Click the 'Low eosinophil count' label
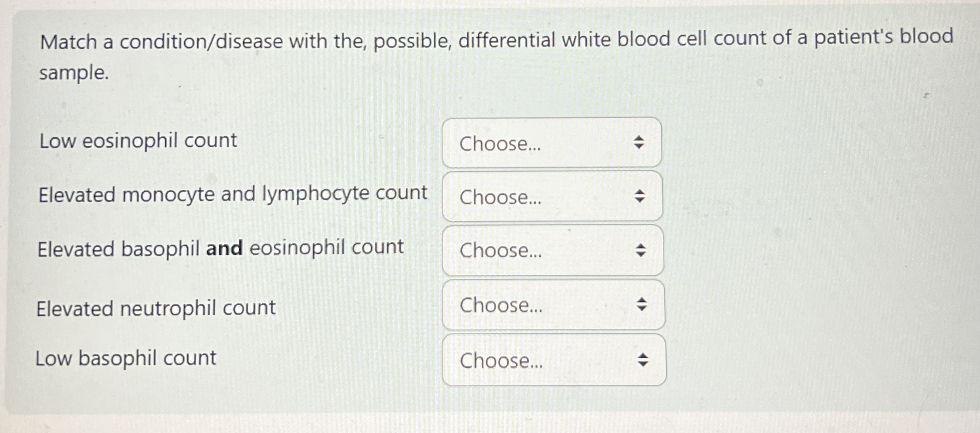 click(x=138, y=141)
